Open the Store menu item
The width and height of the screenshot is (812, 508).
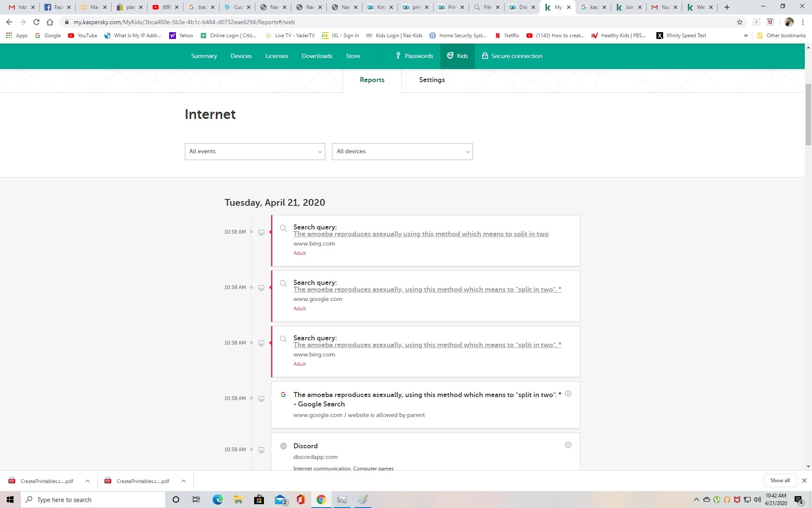click(x=353, y=56)
